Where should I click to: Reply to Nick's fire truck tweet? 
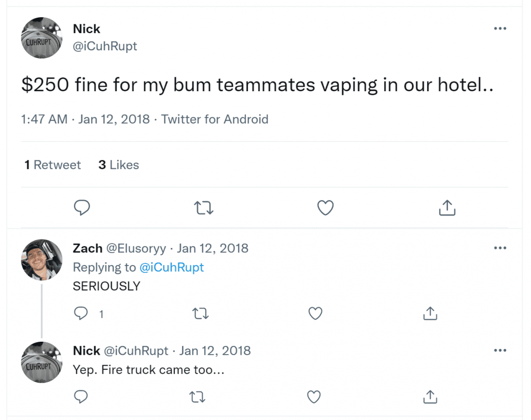[81, 397]
